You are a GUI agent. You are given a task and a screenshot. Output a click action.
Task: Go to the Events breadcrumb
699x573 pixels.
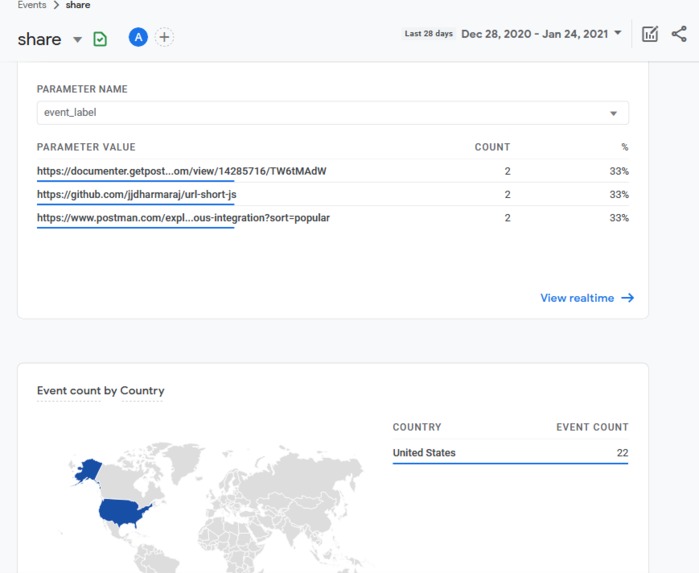[x=32, y=5]
